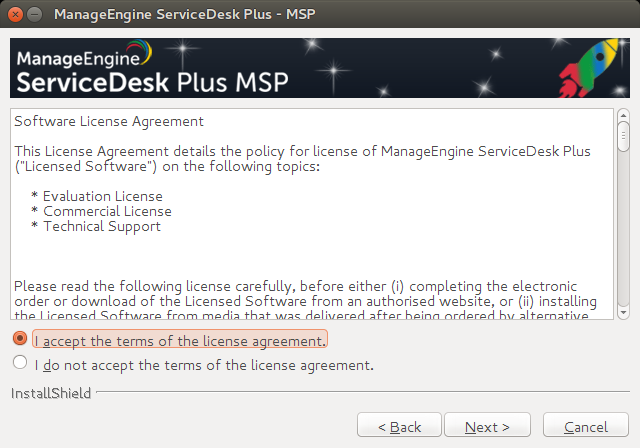The height and width of the screenshot is (448, 640).
Task: Close the installer with the red X button
Action: [15, 15]
